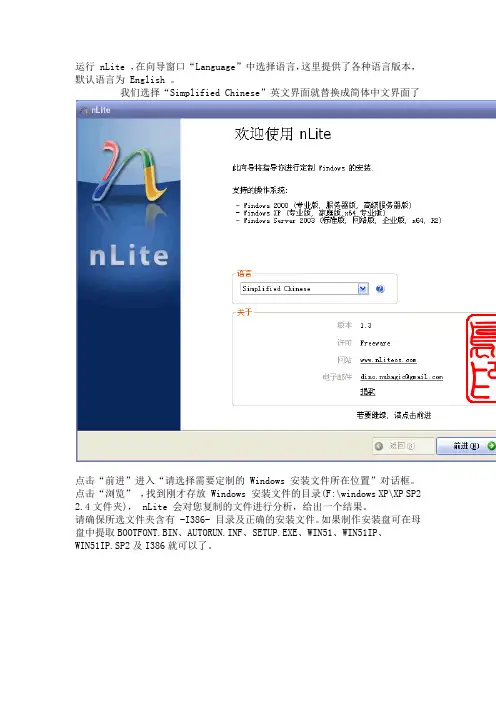Click the 前进 (N) forward button
Image resolution: width=496 pixels, height=702 pixels.
[466, 446]
